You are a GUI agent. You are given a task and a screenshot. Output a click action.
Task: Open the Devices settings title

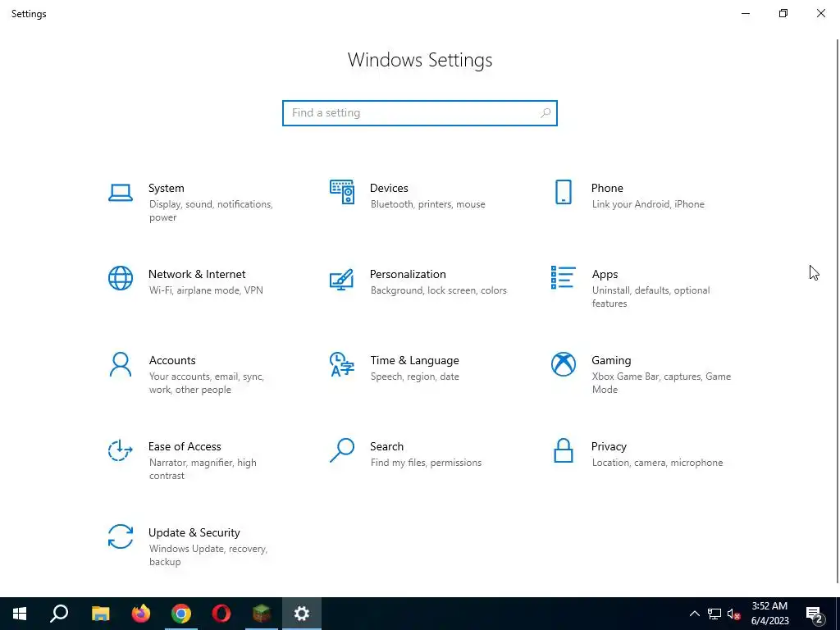[x=389, y=188]
